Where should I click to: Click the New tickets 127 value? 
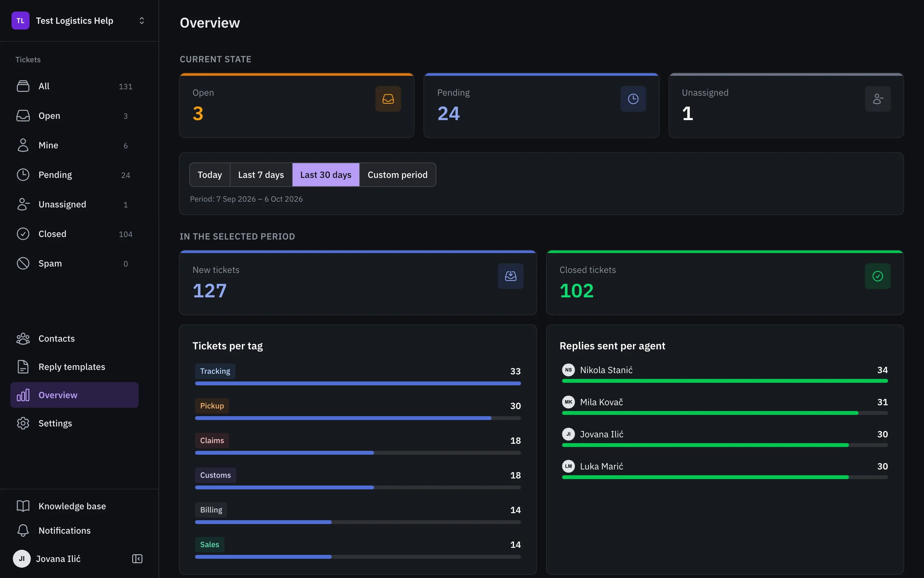(210, 291)
